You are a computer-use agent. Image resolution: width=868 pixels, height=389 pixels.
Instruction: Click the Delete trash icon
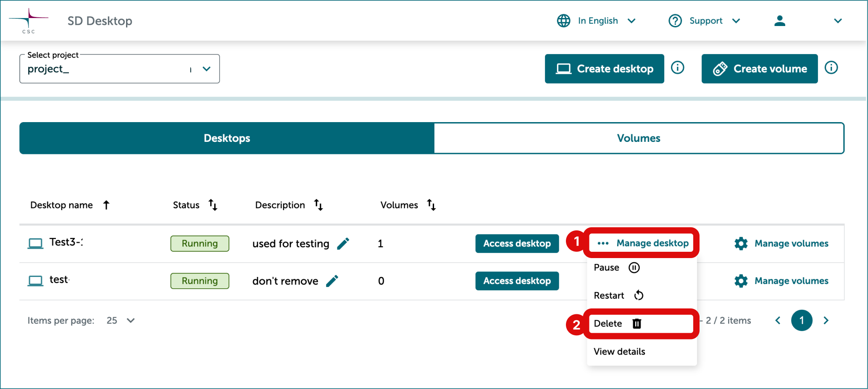[637, 324]
